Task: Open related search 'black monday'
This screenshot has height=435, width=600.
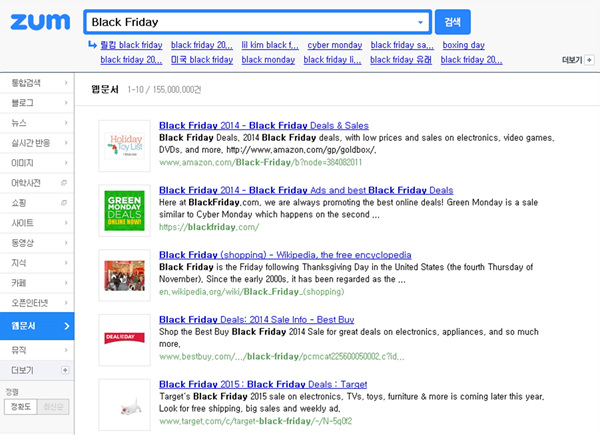Action: pos(268,60)
